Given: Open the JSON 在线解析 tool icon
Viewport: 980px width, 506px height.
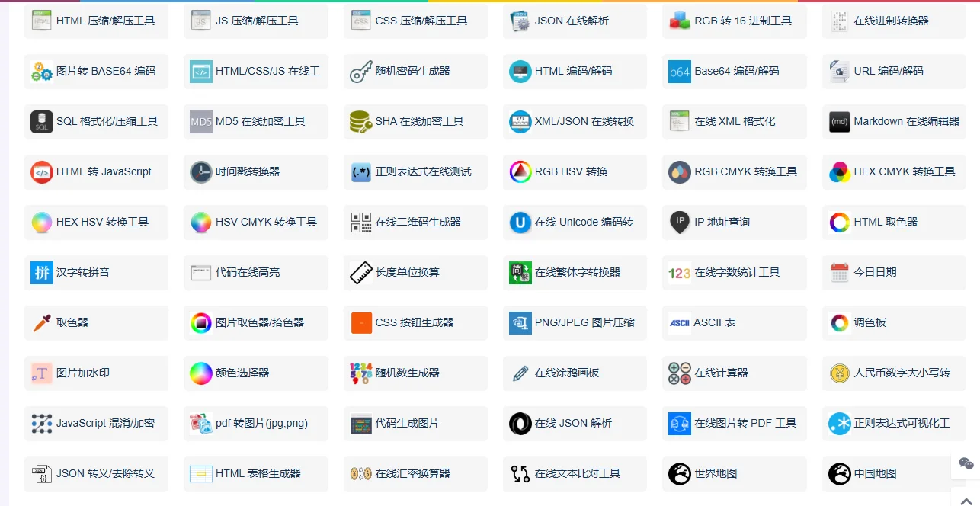Looking at the screenshot, I should tap(520, 21).
